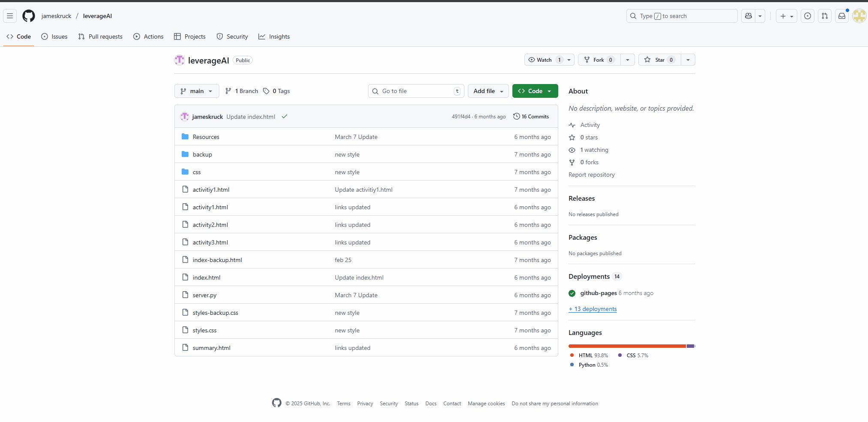
Task: Open the Update index.html commit message
Action: (251, 117)
